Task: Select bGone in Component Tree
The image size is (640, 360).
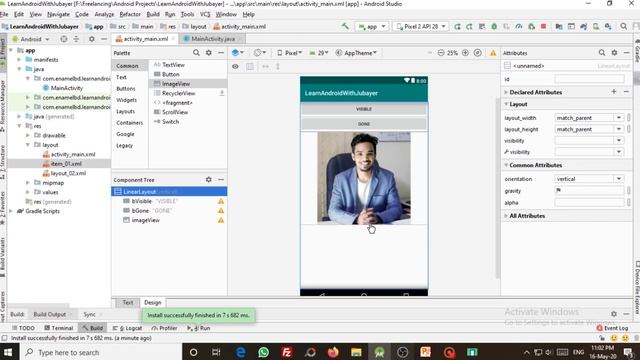Action: coord(140,211)
